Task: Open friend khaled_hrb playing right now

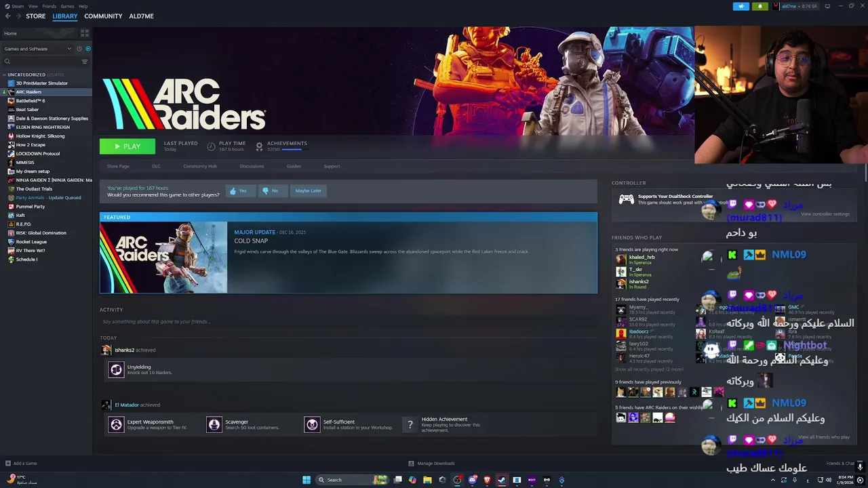Action: coord(642,258)
